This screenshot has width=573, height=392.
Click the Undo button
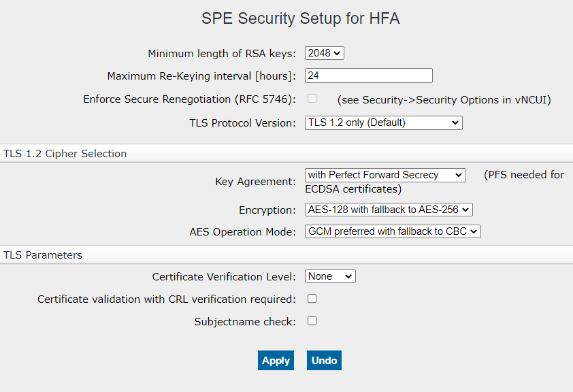point(324,361)
